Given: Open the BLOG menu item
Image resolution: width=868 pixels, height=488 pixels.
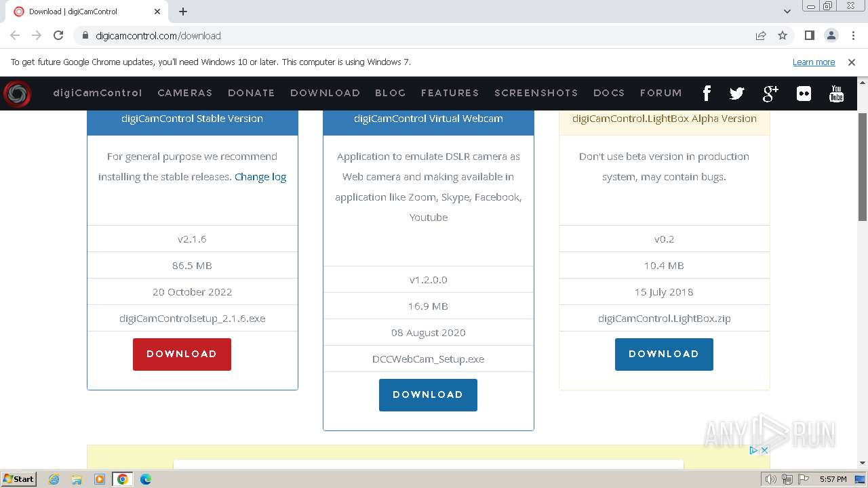Looking at the screenshot, I should click(x=391, y=93).
